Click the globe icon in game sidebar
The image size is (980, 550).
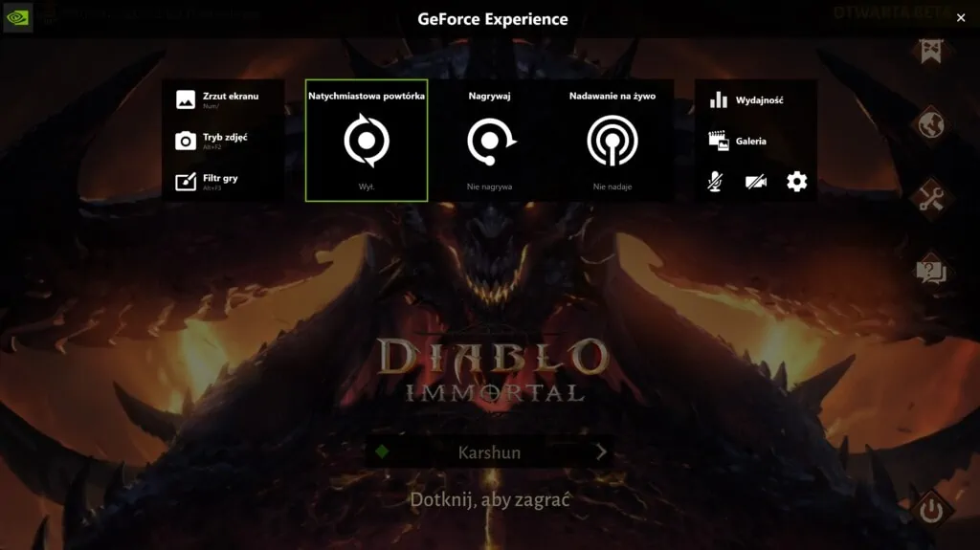[x=930, y=124]
